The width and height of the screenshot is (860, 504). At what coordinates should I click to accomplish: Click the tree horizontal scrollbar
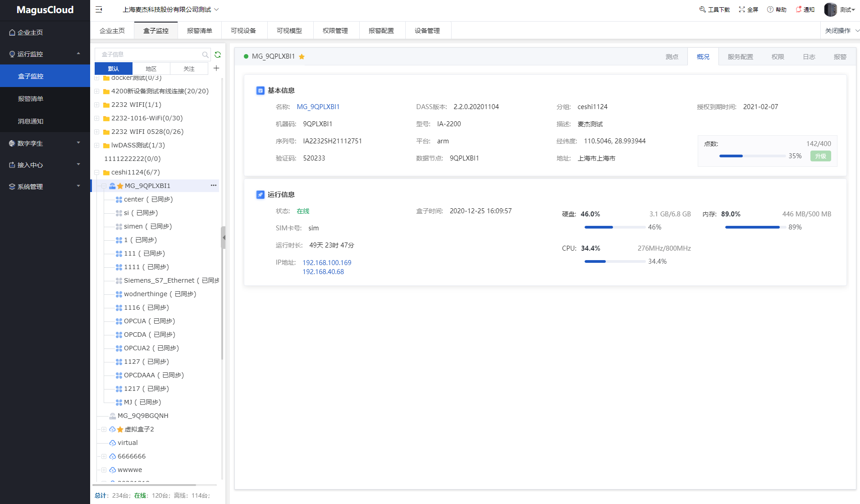144,485
